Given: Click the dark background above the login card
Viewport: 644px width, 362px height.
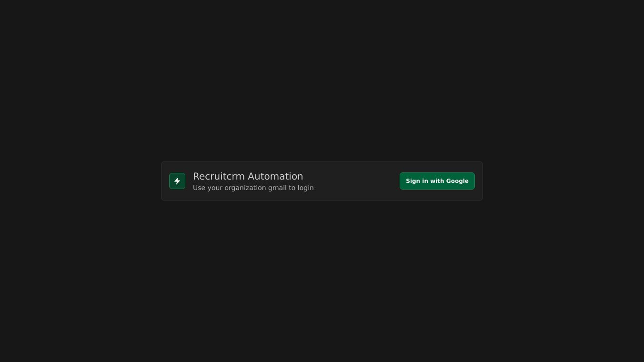Looking at the screenshot, I should [x=322, y=81].
